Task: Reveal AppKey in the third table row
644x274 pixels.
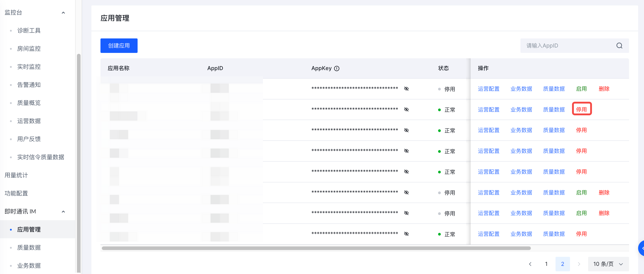Action: coord(406,130)
